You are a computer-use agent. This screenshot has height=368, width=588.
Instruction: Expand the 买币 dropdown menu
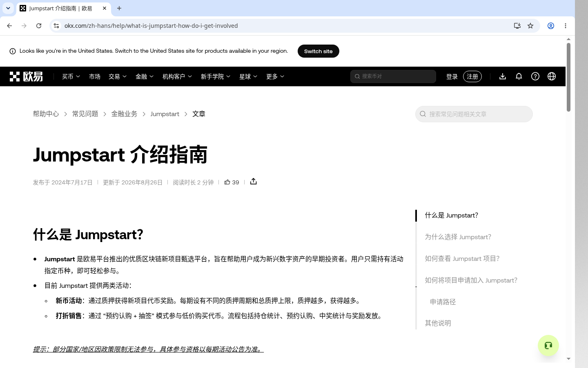[x=71, y=76]
